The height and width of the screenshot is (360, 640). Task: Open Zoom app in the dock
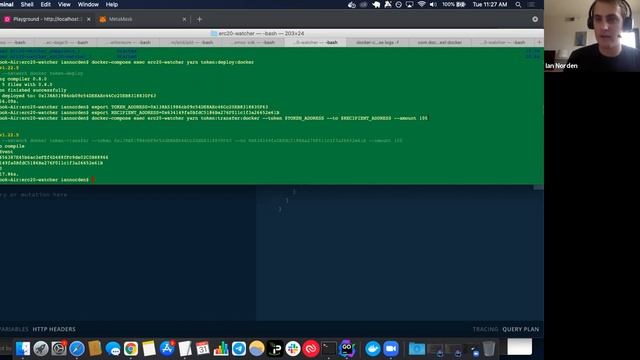[391, 349]
